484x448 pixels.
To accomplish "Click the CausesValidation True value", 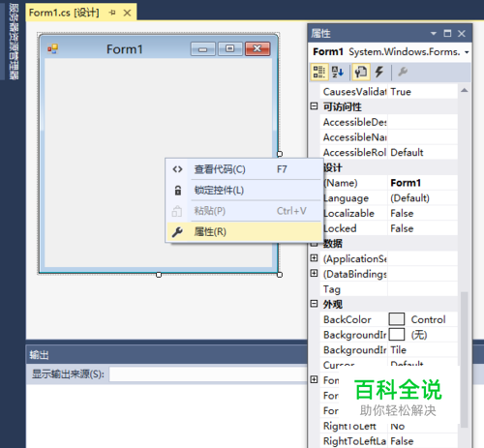I will (x=422, y=92).
